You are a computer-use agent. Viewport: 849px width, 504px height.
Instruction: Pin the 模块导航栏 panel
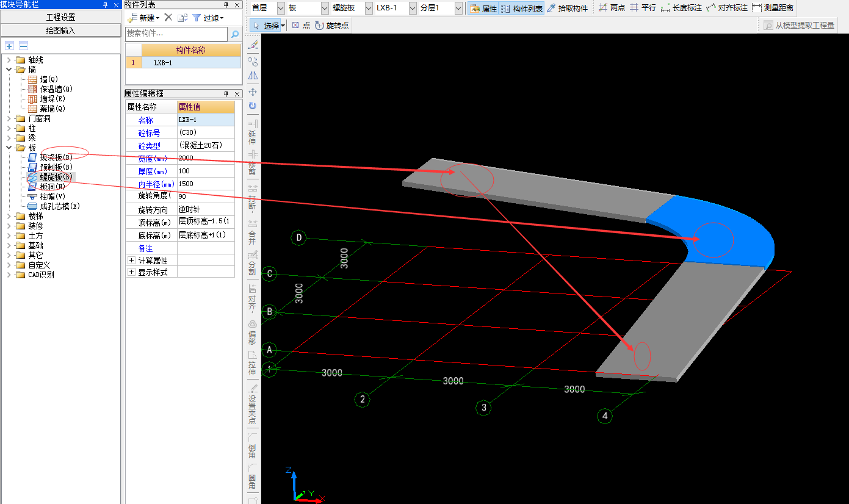pos(106,4)
